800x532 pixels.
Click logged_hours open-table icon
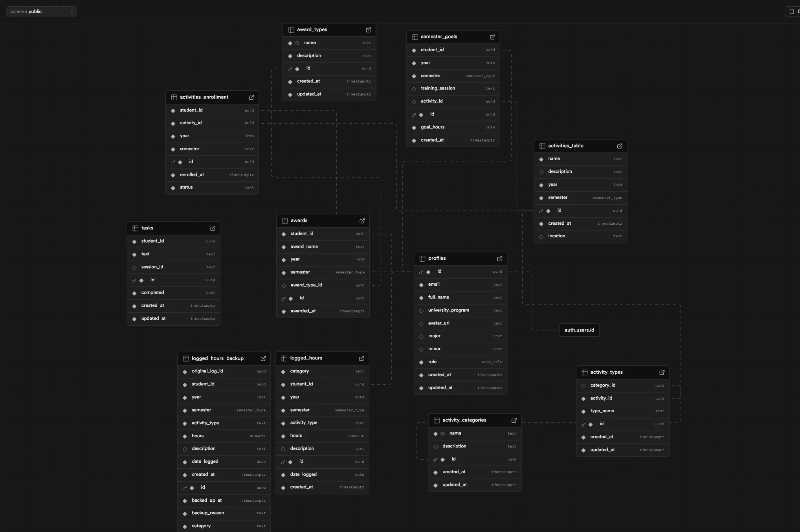point(361,358)
